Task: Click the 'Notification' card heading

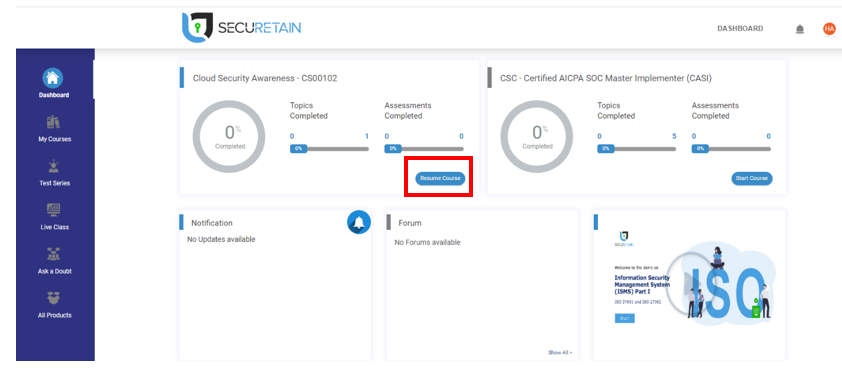Action: click(212, 223)
